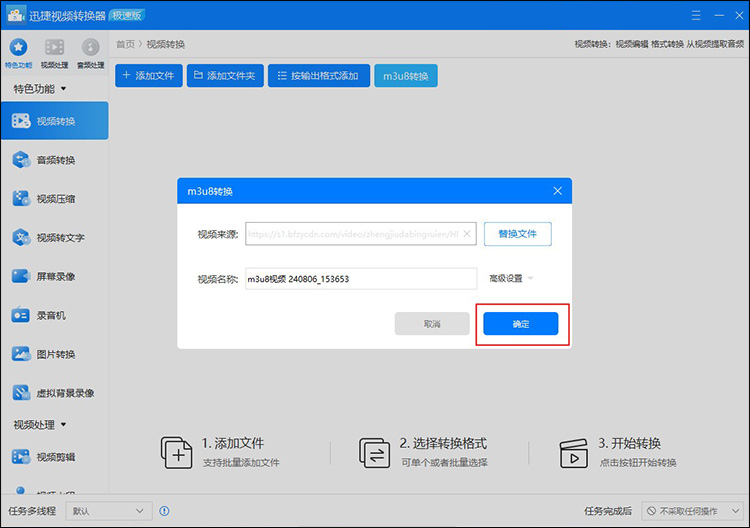Click the 视频转换 breadcrumb text

pos(165,44)
